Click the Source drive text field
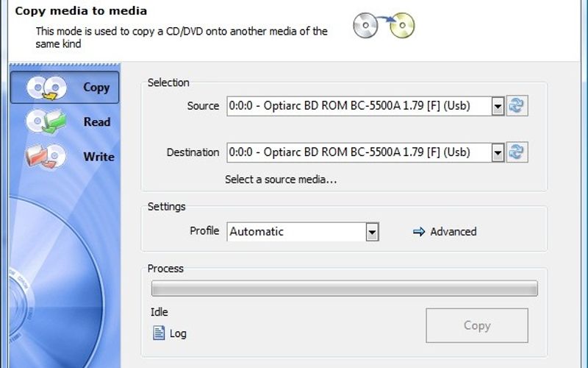The image size is (588, 368). point(358,106)
